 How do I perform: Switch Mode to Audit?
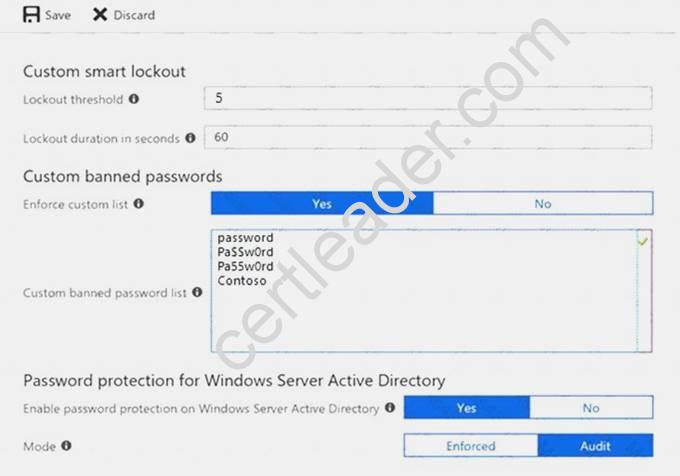[595, 446]
